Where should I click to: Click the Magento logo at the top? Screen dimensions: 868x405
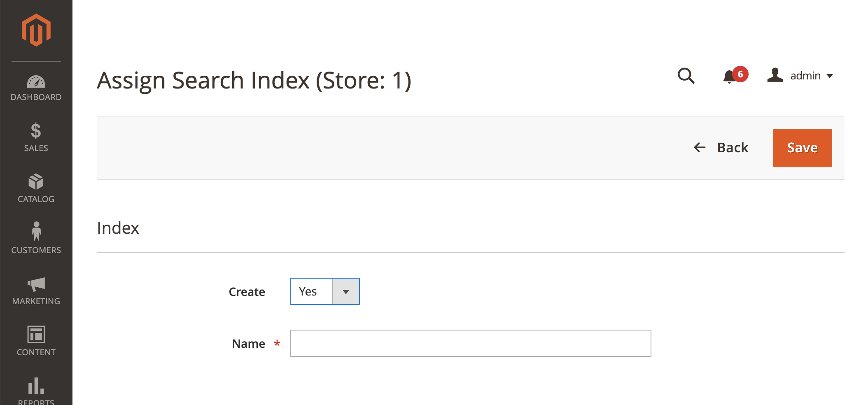(x=36, y=29)
